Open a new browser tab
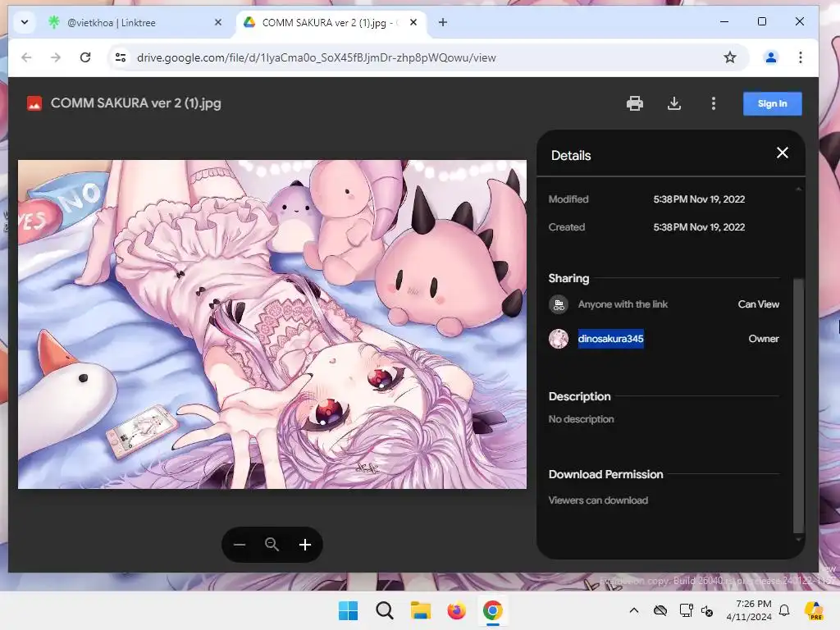 (x=443, y=22)
